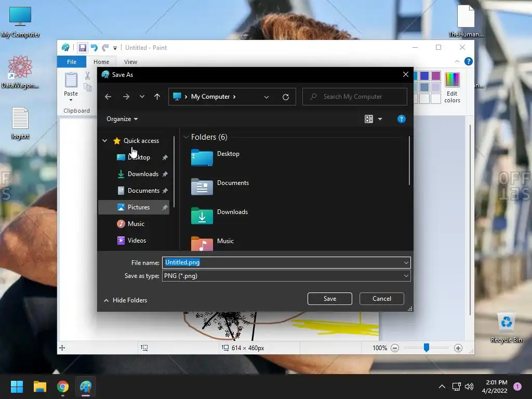This screenshot has width=532, height=399.
Task: Select Documents in the navigation pane
Action: point(143,190)
